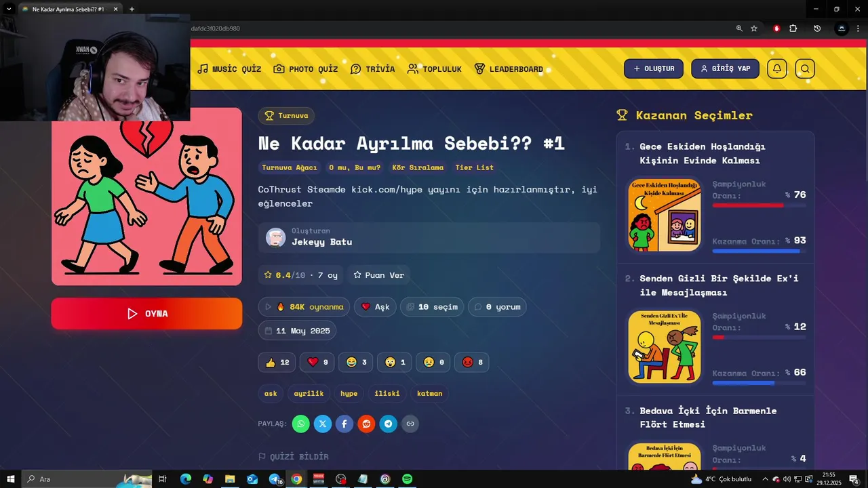Screen dimensions: 868x488
Task: Click the Windows Start button
Action: point(11,479)
